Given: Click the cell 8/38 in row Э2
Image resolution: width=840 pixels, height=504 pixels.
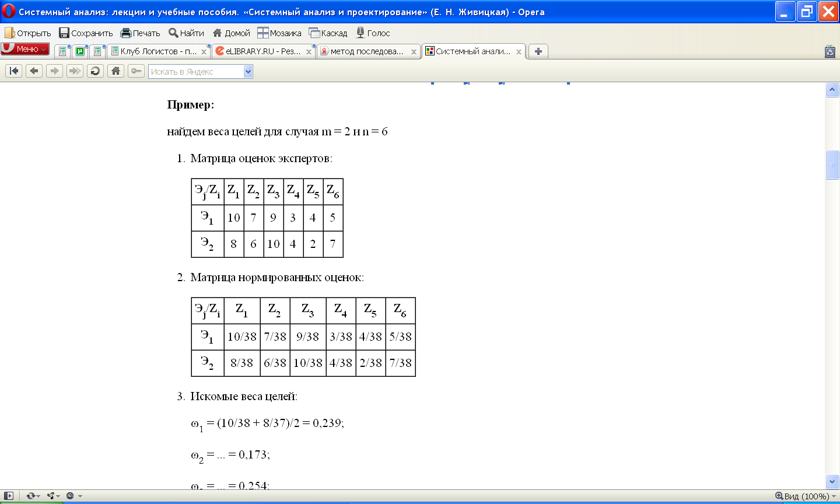Looking at the screenshot, I should coord(242,363).
